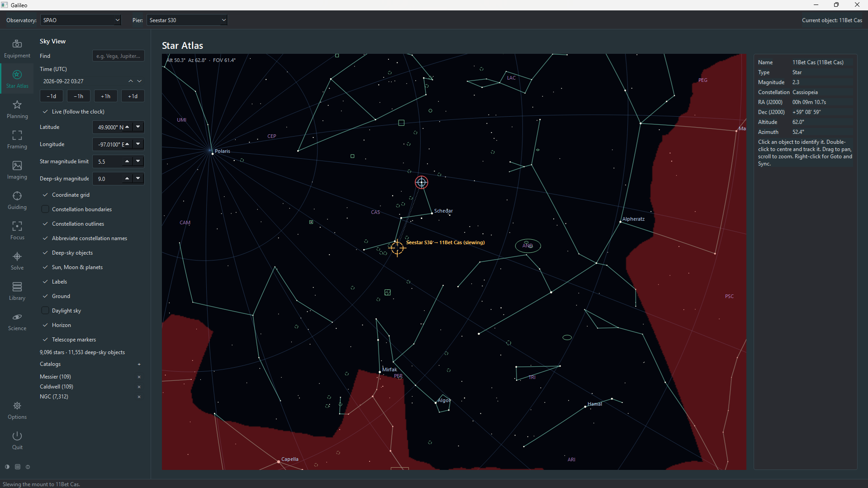Image resolution: width=868 pixels, height=488 pixels.
Task: Open the Framing section
Action: (17, 139)
